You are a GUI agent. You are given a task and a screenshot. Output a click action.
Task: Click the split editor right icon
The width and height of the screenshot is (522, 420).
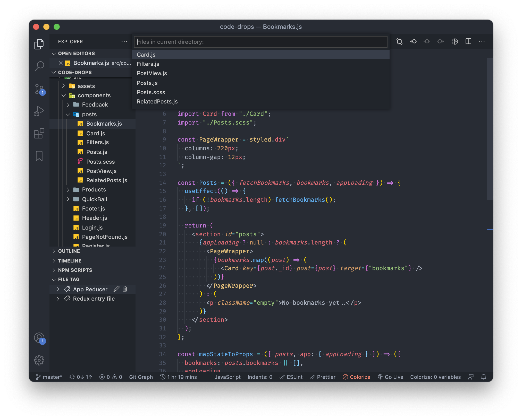click(x=468, y=41)
